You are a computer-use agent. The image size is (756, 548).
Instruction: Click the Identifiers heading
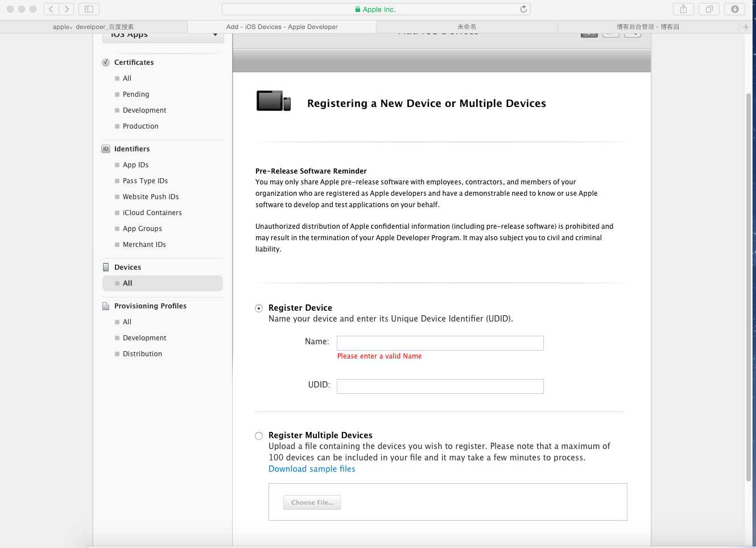[x=132, y=149]
